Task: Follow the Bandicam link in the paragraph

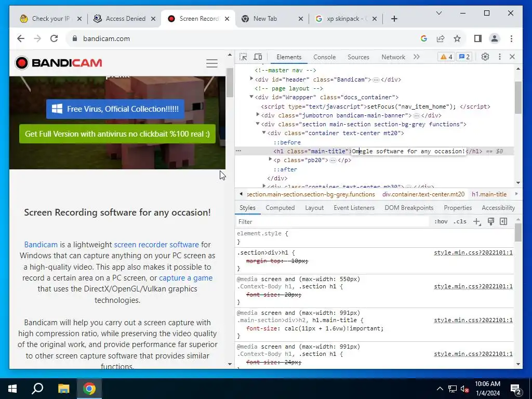Action: click(41, 245)
